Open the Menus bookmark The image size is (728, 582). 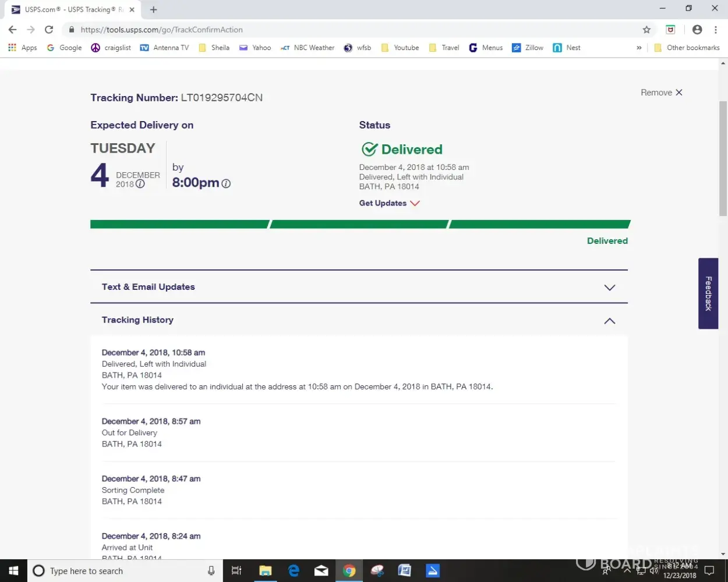pos(486,48)
